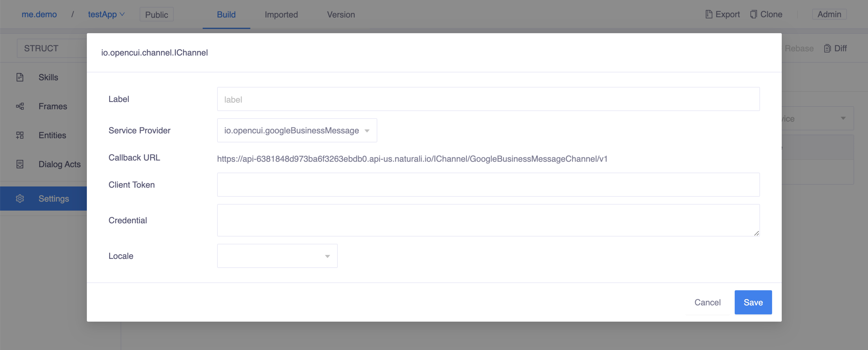This screenshot has width=868, height=350.
Task: Click the Dialog Acts icon
Action: [x=20, y=164]
